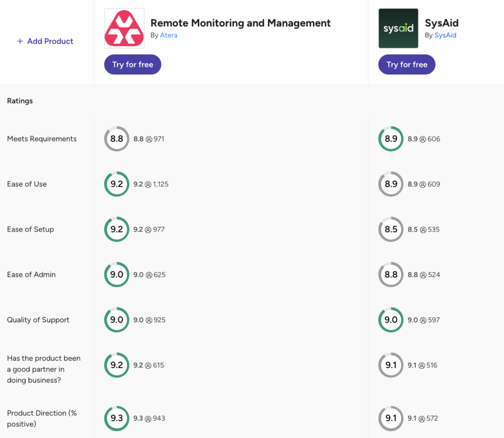Click Atera's 9.2 Ease of Setup score circle
The width and height of the screenshot is (504, 438).
[x=117, y=229]
